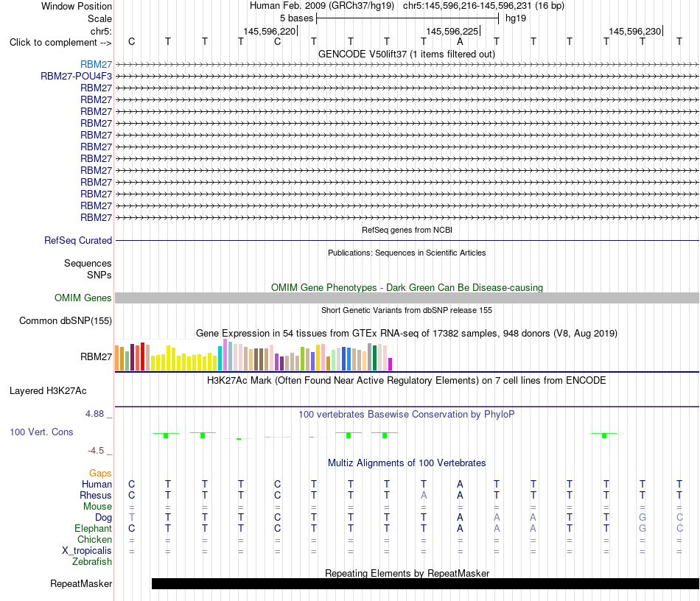Screen dimensions: 700x601
Task: Click the '5 bases' scale bar
Action: point(407,18)
